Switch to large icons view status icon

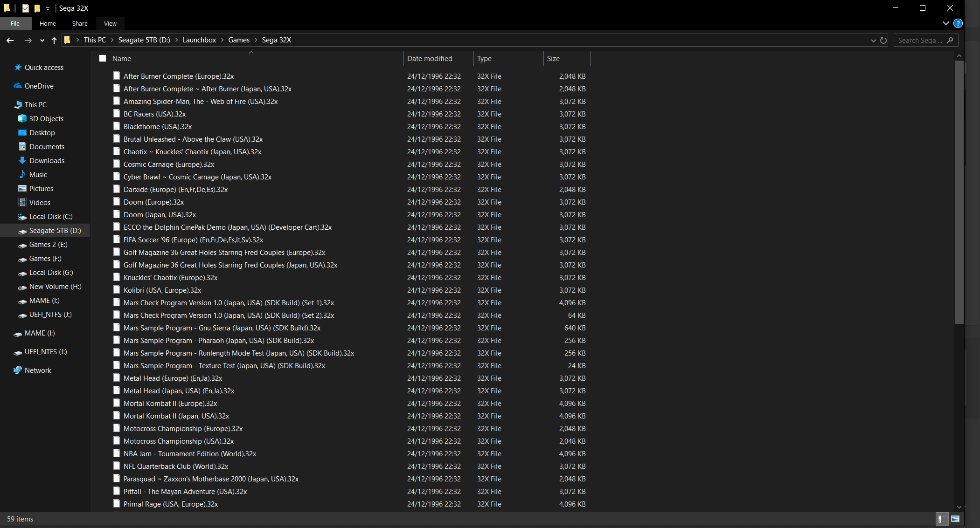pyautogui.click(x=955, y=519)
